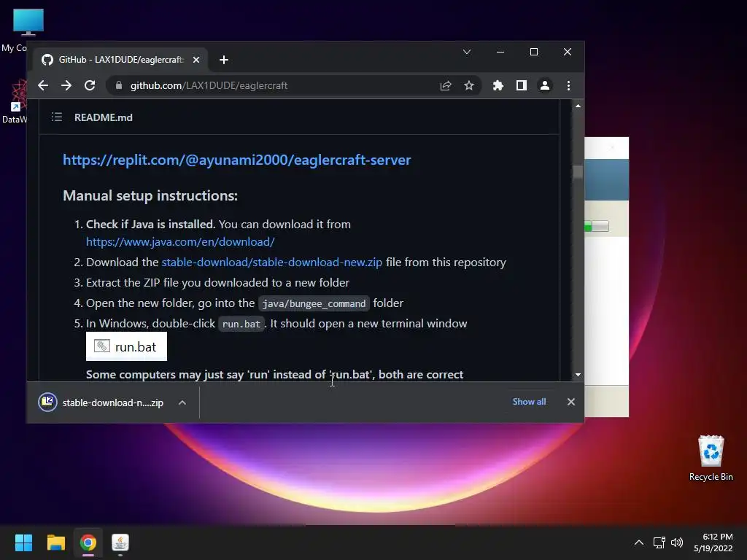The height and width of the screenshot is (560, 747).
Task: Open Java installer taskbar icon
Action: [120, 542]
